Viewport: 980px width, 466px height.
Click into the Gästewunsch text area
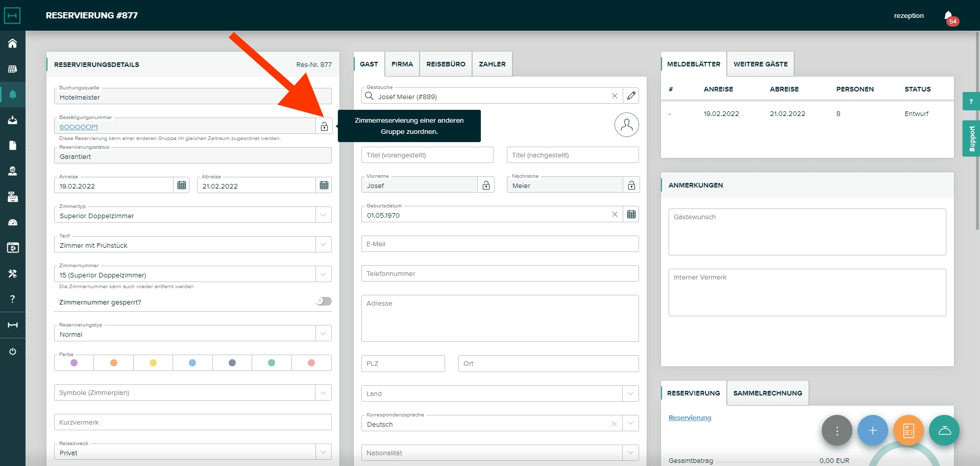point(807,232)
